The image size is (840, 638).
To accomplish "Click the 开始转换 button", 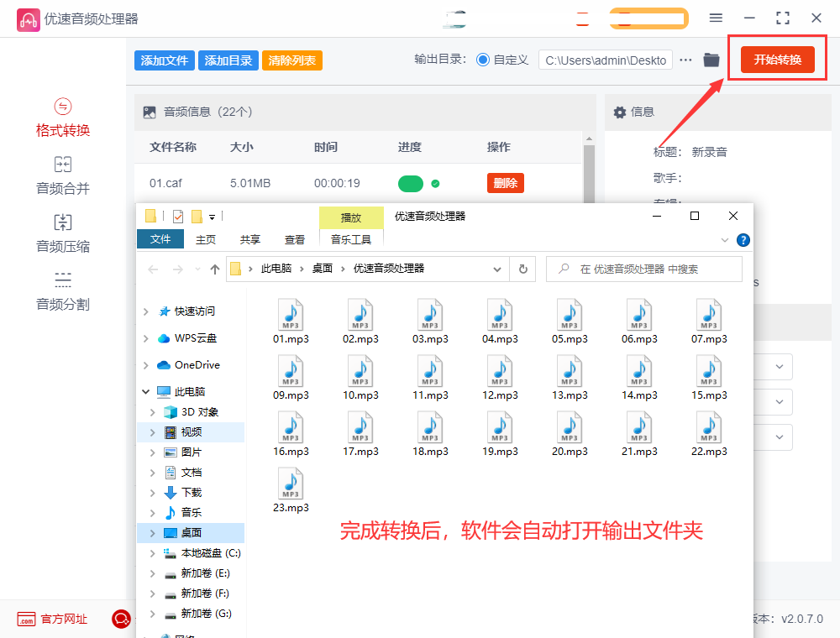I will [777, 60].
